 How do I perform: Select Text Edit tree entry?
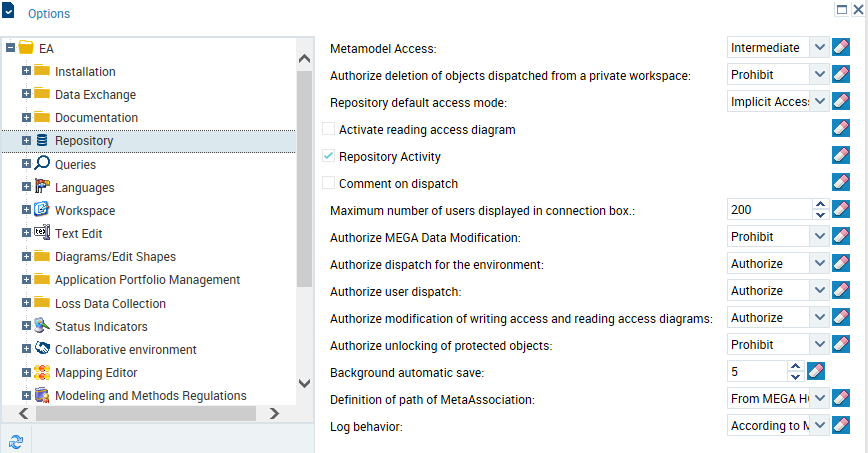coord(79,233)
